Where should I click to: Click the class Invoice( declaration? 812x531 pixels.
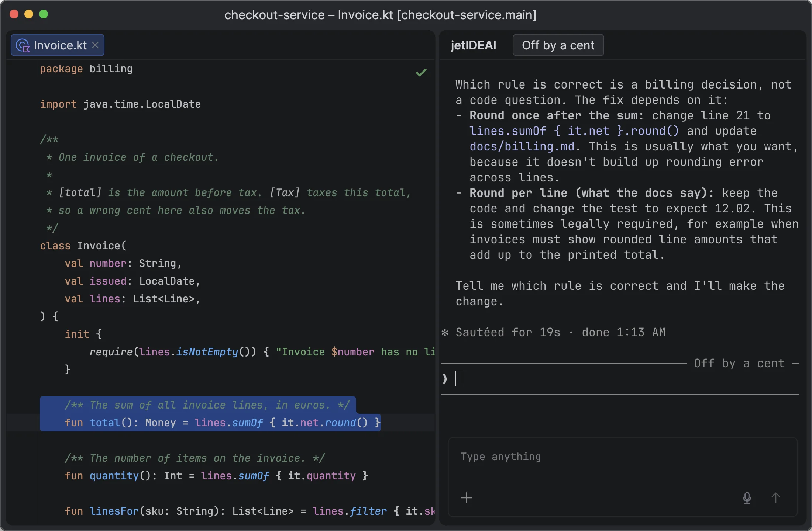click(83, 246)
